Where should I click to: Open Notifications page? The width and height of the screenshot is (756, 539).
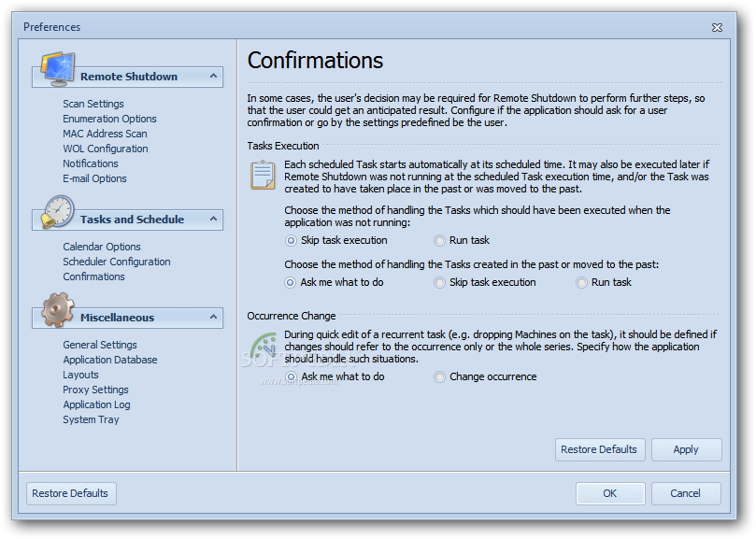click(90, 163)
